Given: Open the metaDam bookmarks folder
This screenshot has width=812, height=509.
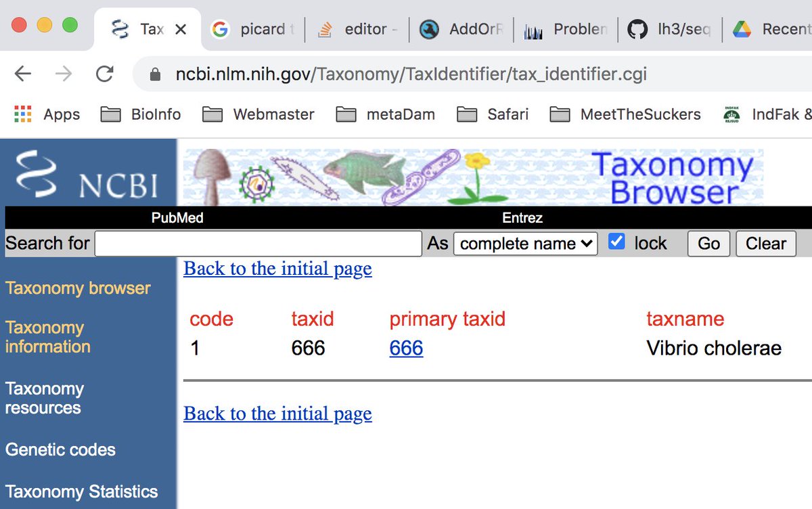Looking at the screenshot, I should click(x=386, y=114).
